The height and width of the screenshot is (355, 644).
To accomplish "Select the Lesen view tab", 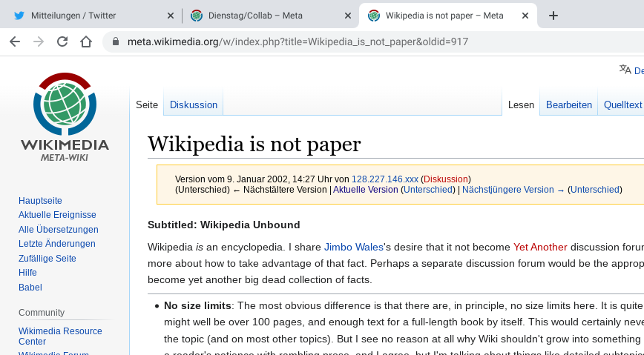I will [x=521, y=104].
